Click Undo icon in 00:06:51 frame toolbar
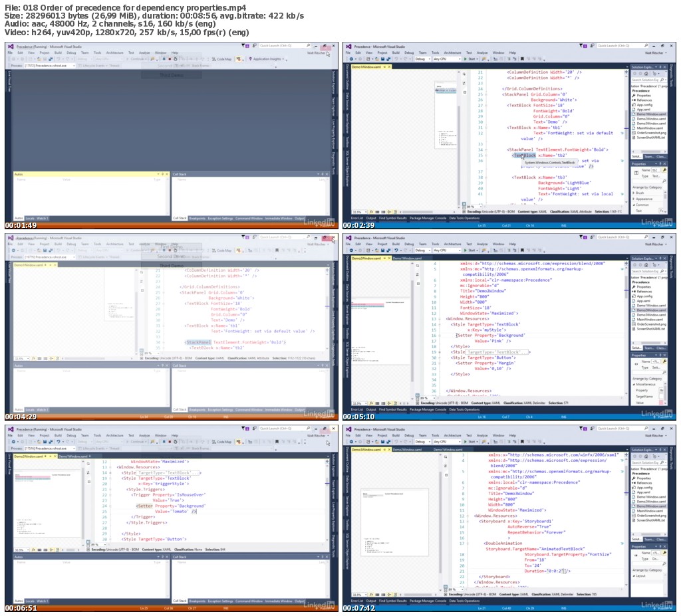The width and height of the screenshot is (681, 616). coord(58,442)
